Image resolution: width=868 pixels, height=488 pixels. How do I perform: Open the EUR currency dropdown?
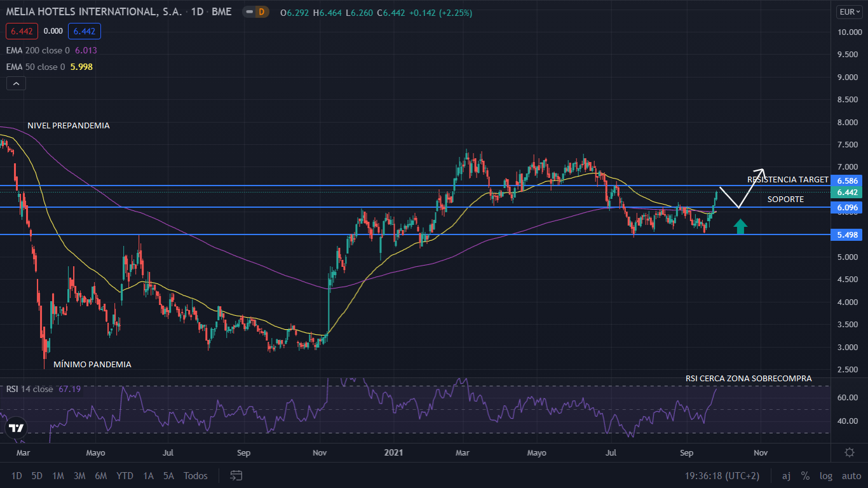849,12
